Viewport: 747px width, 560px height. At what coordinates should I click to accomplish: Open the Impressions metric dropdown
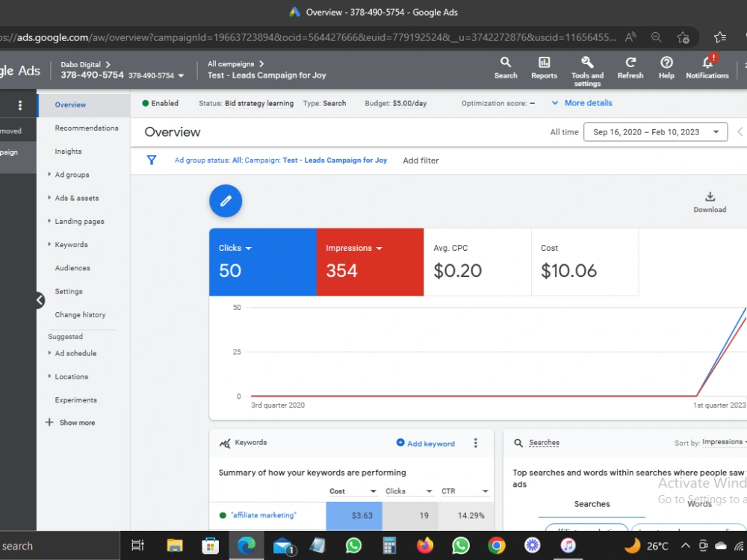(x=379, y=249)
